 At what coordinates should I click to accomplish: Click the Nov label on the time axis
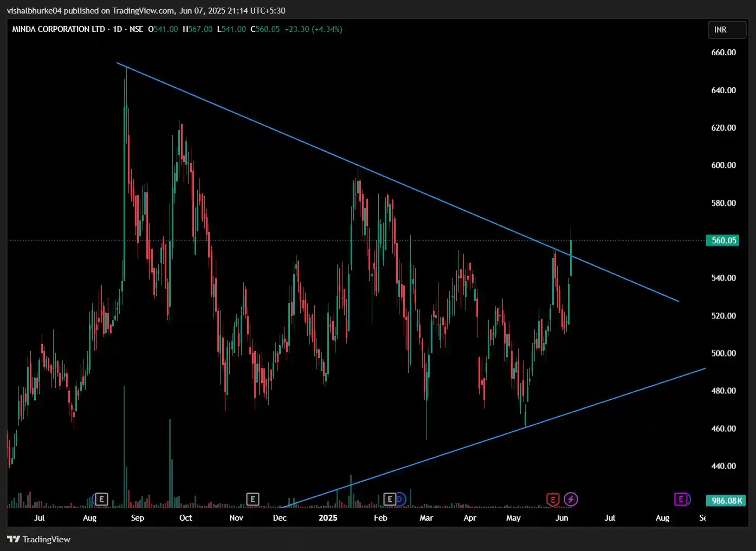236,518
